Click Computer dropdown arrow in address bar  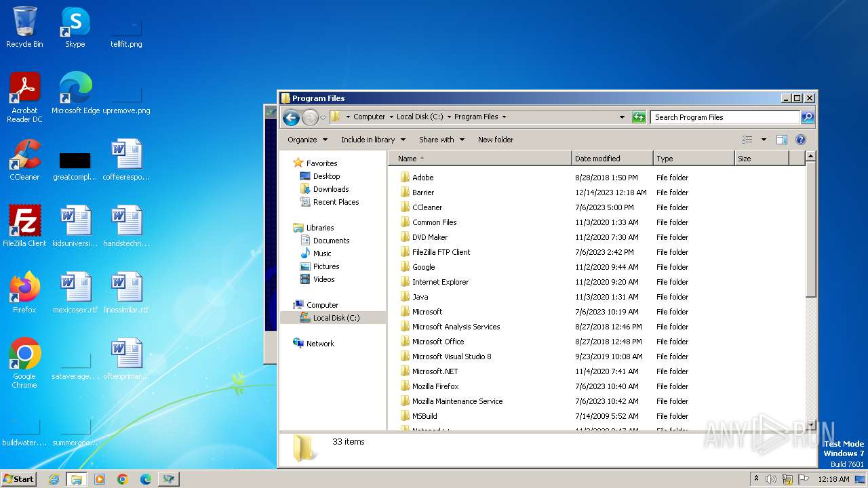tap(391, 117)
